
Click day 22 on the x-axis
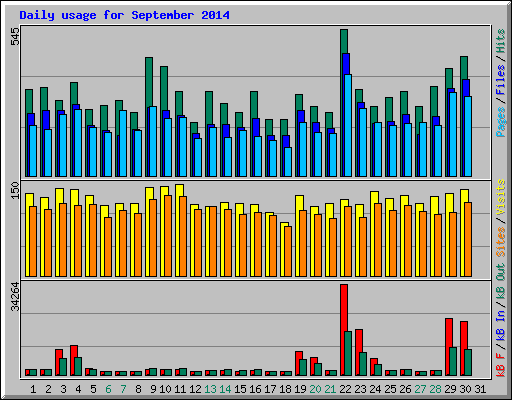coord(345,389)
